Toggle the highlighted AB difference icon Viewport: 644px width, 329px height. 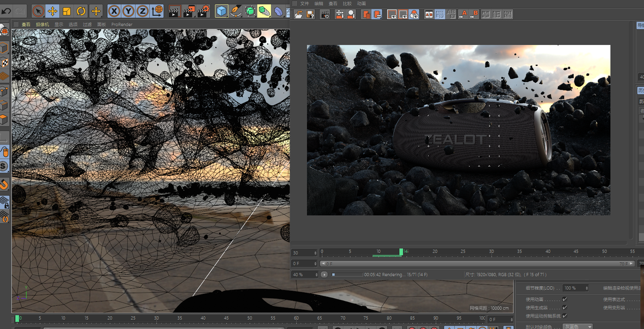[x=440, y=14]
